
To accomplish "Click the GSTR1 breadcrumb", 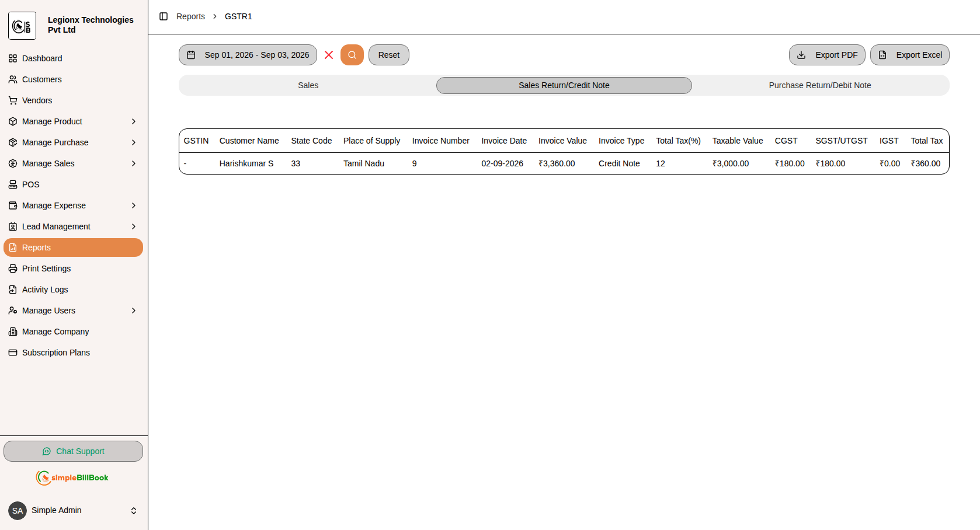I will coord(238,16).
